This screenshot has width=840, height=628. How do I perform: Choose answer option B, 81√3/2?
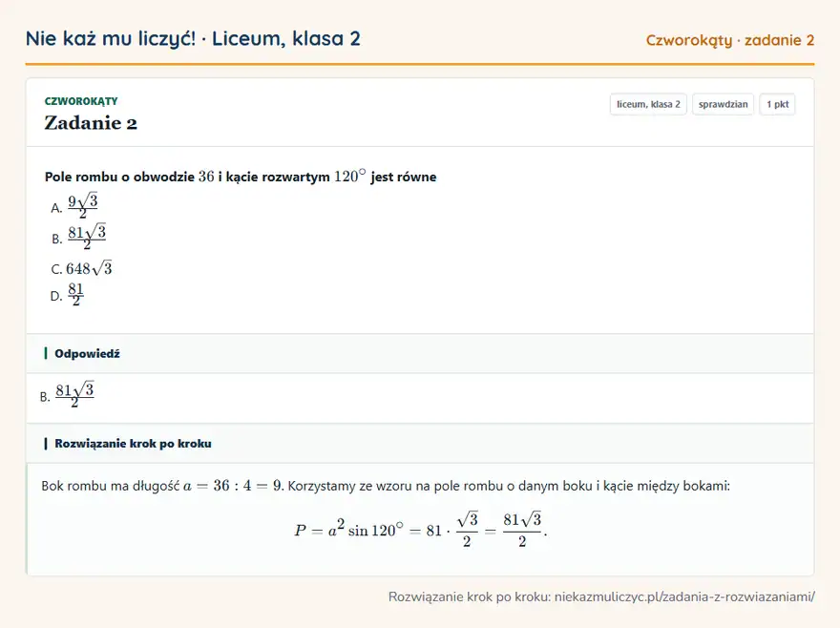point(78,237)
